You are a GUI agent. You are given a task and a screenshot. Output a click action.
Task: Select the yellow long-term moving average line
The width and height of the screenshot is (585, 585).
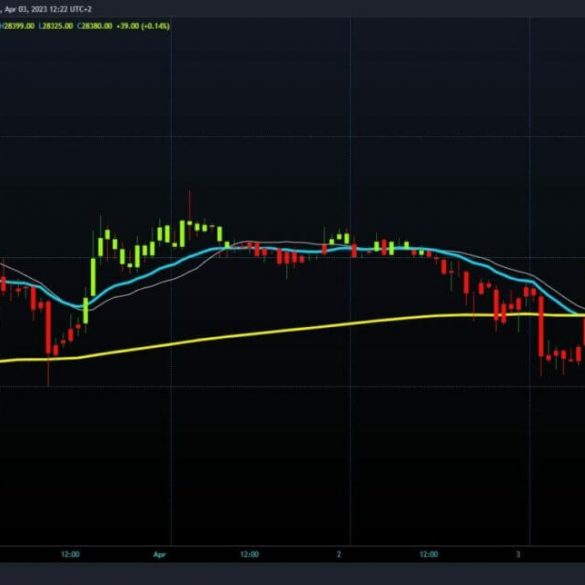point(261,333)
